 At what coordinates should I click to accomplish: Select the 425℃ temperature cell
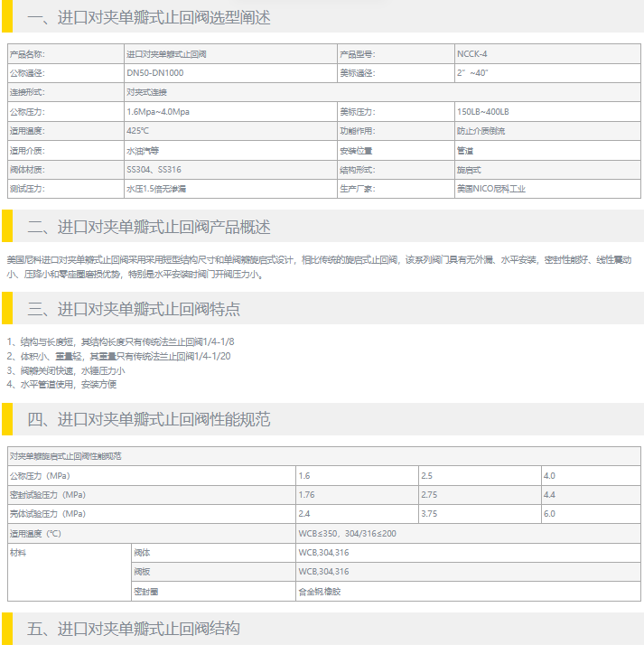138,131
